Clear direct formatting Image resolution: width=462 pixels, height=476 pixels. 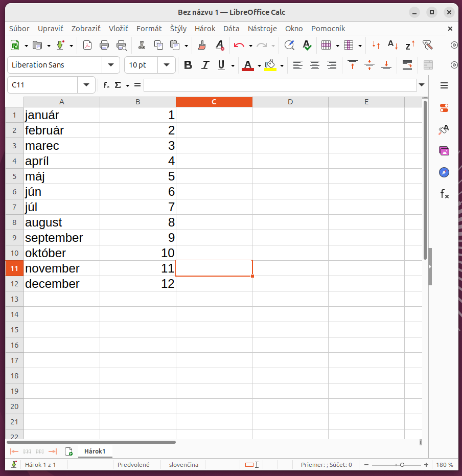click(220, 46)
